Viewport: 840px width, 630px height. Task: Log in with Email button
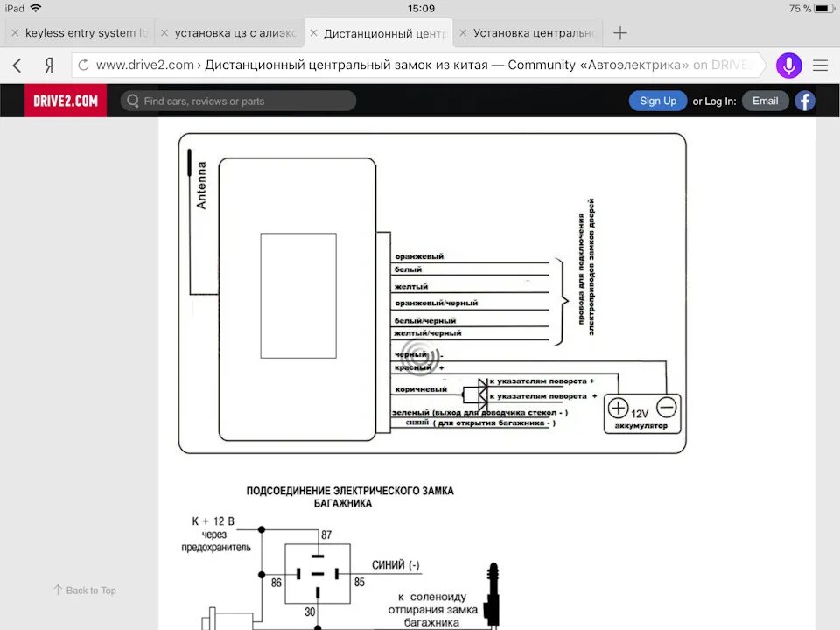tap(765, 101)
